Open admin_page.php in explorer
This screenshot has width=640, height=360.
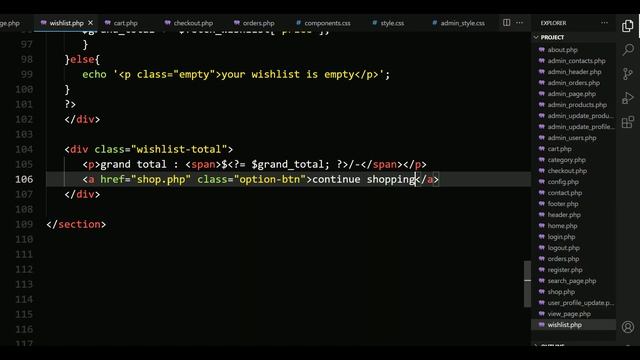(x=571, y=94)
